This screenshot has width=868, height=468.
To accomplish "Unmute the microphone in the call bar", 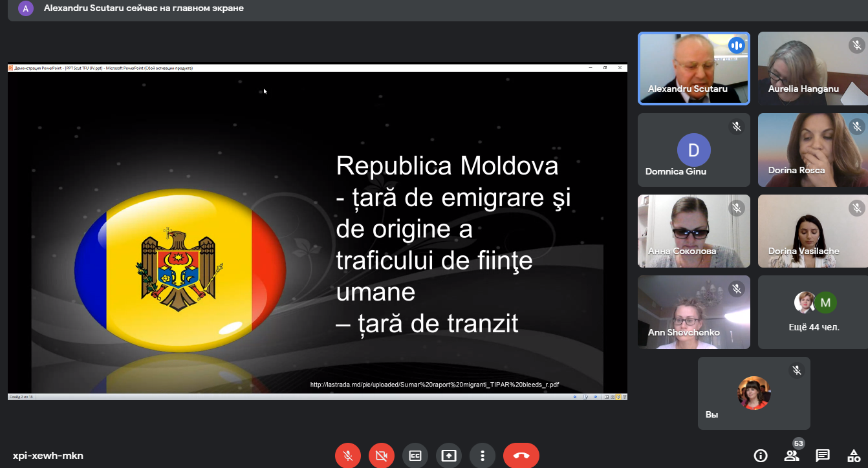I will pyautogui.click(x=347, y=456).
